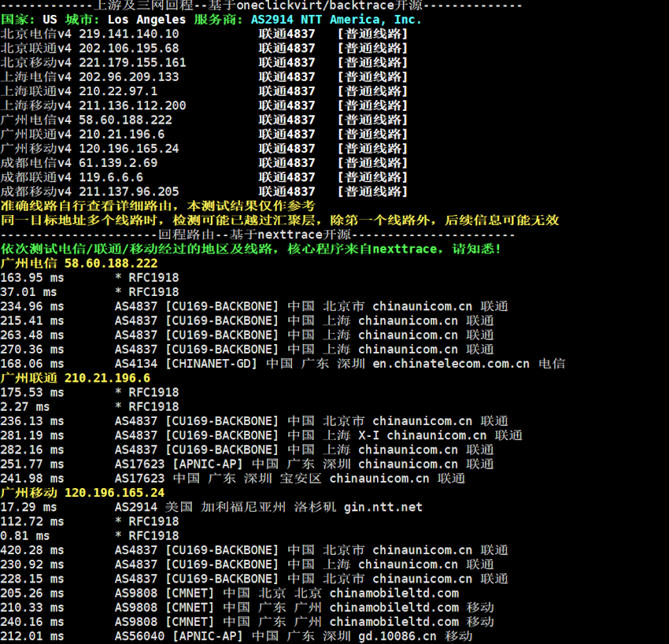Click the 上海 X-I chinaunicom.cn hop text
Viewport: 669px width, 644px height.
click(x=405, y=435)
